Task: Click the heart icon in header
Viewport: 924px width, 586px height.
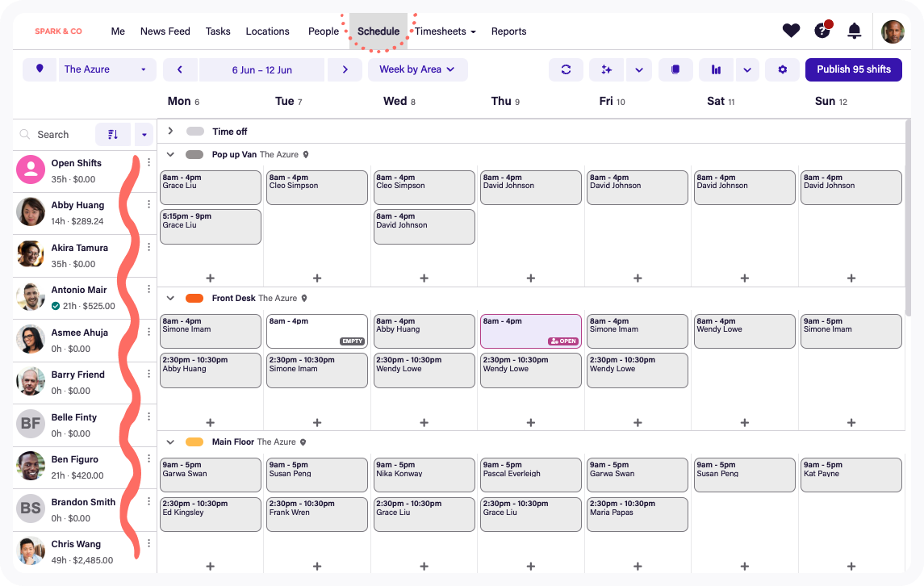Action: pos(791,31)
